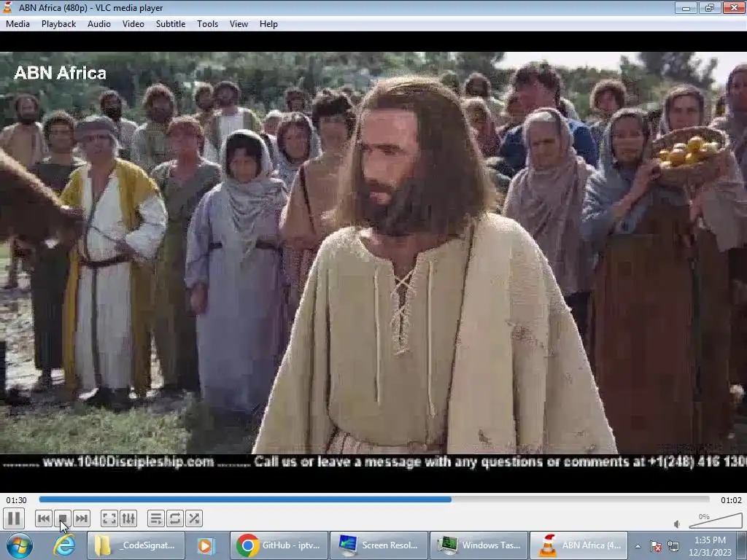
Task: Open extended settings equalizer panel
Action: pos(128,518)
